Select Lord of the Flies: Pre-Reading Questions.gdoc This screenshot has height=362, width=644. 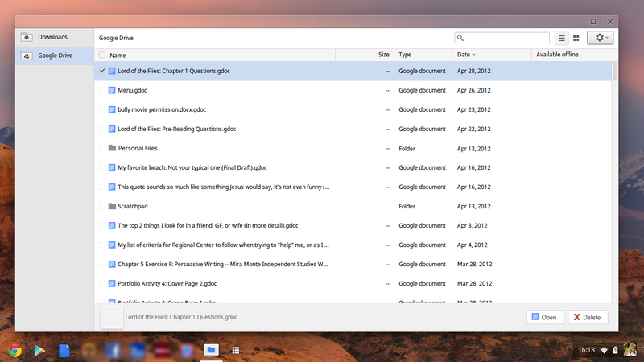point(177,129)
